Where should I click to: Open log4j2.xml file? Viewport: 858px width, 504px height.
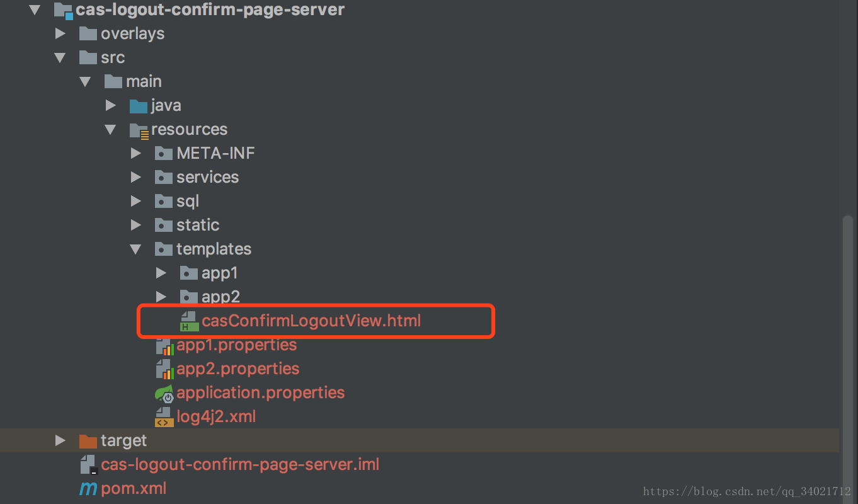[216, 416]
